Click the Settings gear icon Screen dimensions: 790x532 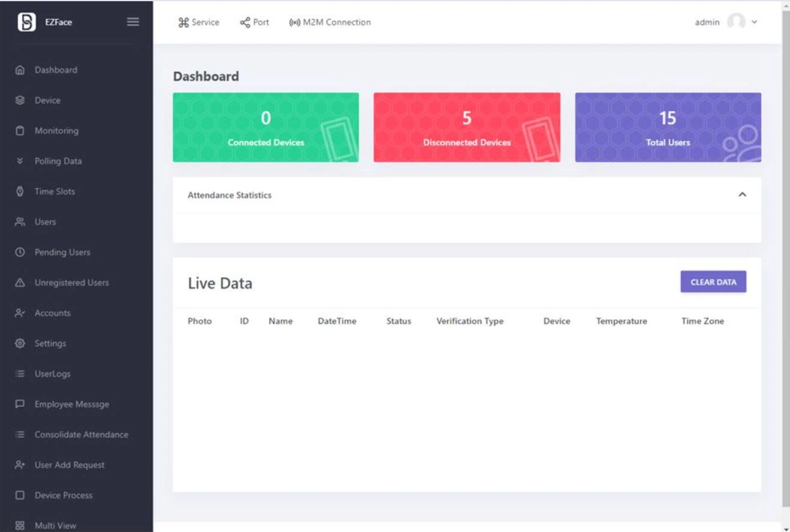click(20, 343)
